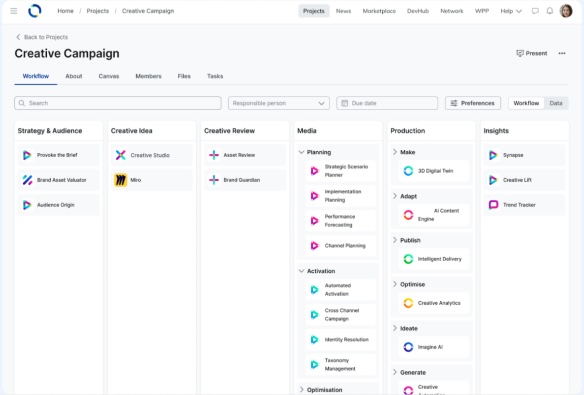Switch view to Workflow toggle
584x395 pixels.
click(x=526, y=103)
